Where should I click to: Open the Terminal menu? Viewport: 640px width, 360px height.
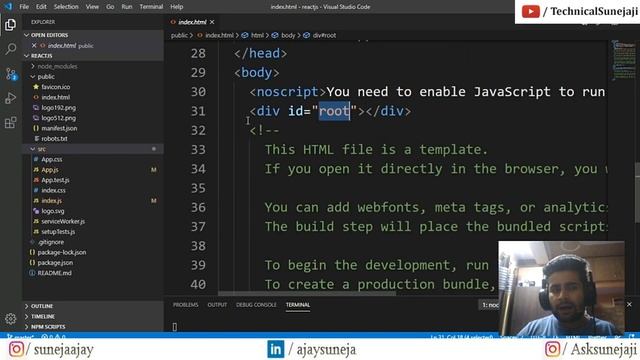pos(151,7)
